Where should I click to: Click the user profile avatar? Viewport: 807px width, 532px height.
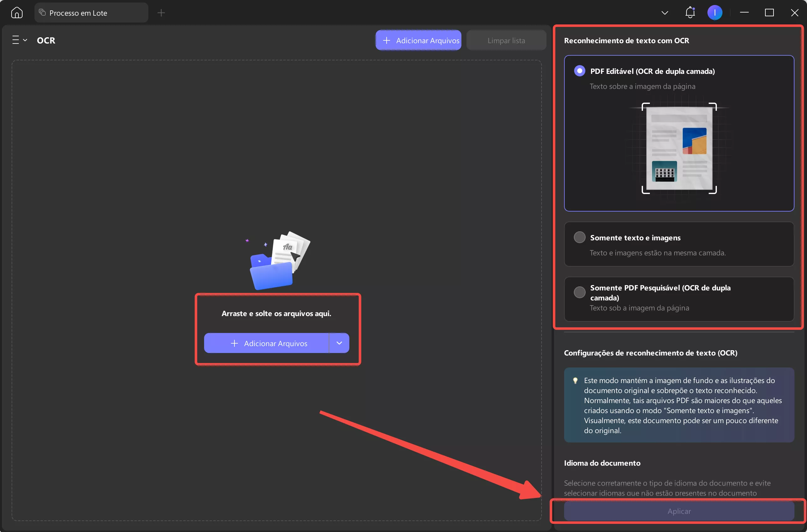tap(714, 13)
